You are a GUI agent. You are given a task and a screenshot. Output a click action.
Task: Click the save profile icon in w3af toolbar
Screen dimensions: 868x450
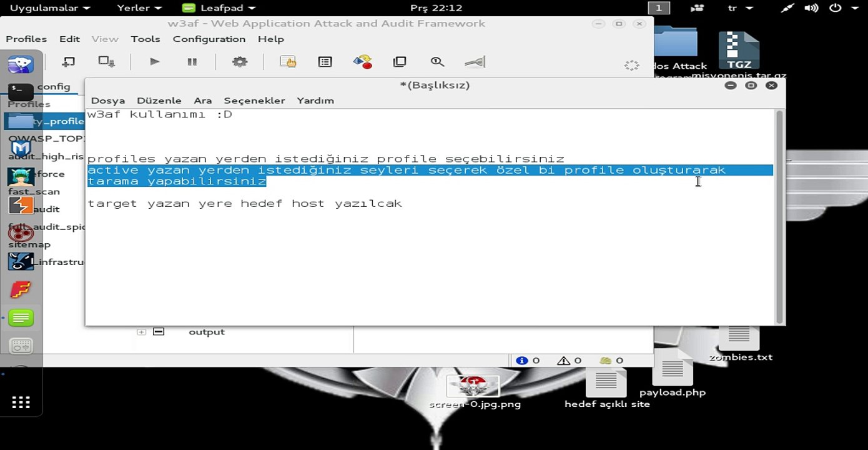point(107,62)
